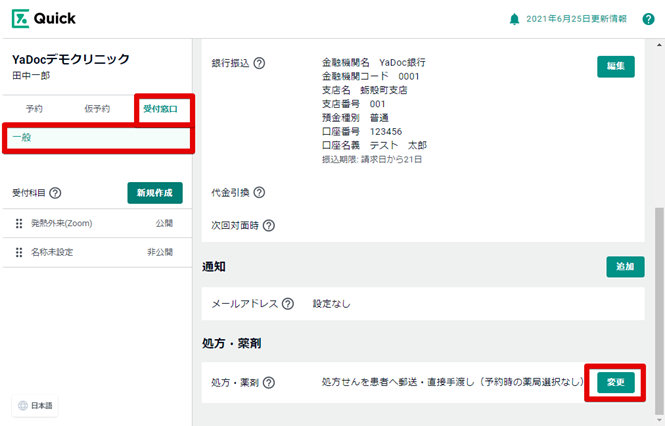Image resolution: width=665 pixels, height=426 pixels.
Task: Click help icon next to 処方・薬剤
Action: (268, 382)
